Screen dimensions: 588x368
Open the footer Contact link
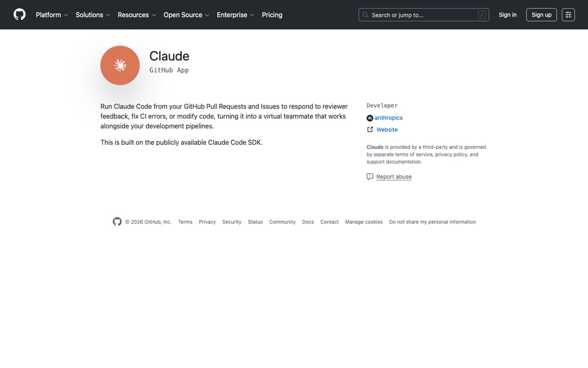329,222
